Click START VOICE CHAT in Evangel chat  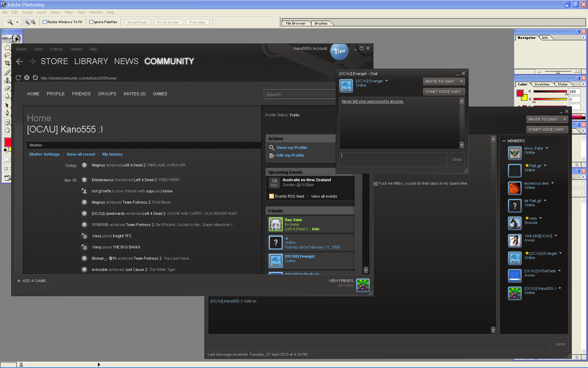(444, 91)
